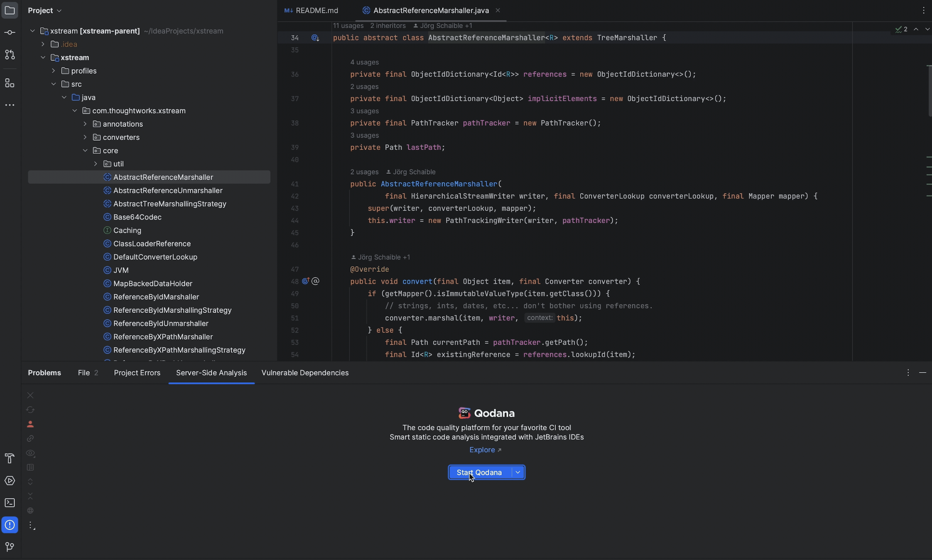Expand the profiles folder
Viewport: 932px width, 560px height.
coord(53,71)
